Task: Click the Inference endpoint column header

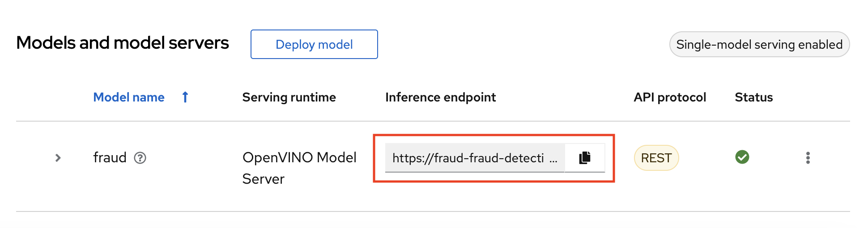Action: (440, 97)
